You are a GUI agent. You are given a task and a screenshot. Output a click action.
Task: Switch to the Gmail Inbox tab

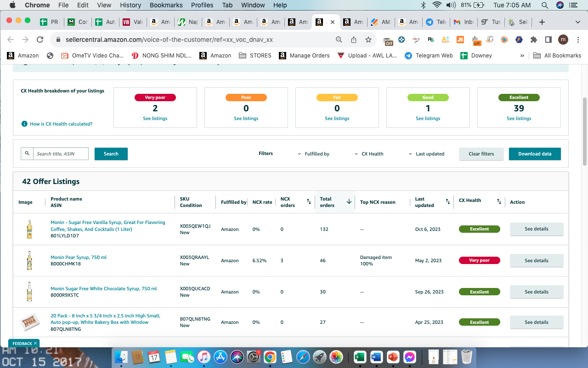[x=463, y=22]
